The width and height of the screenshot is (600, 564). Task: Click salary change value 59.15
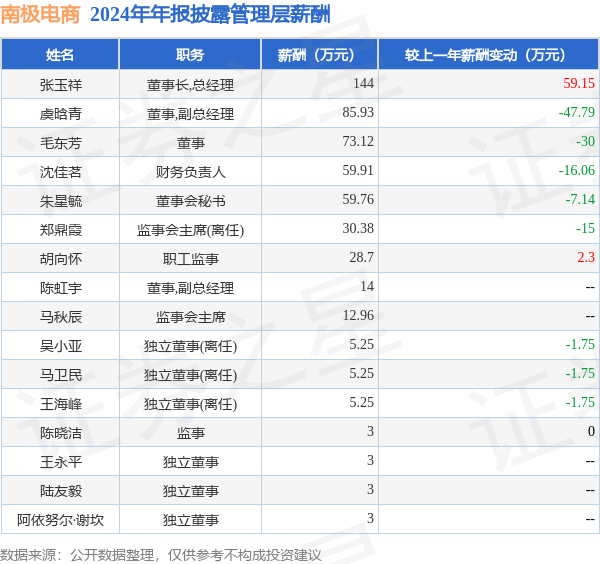tap(579, 83)
